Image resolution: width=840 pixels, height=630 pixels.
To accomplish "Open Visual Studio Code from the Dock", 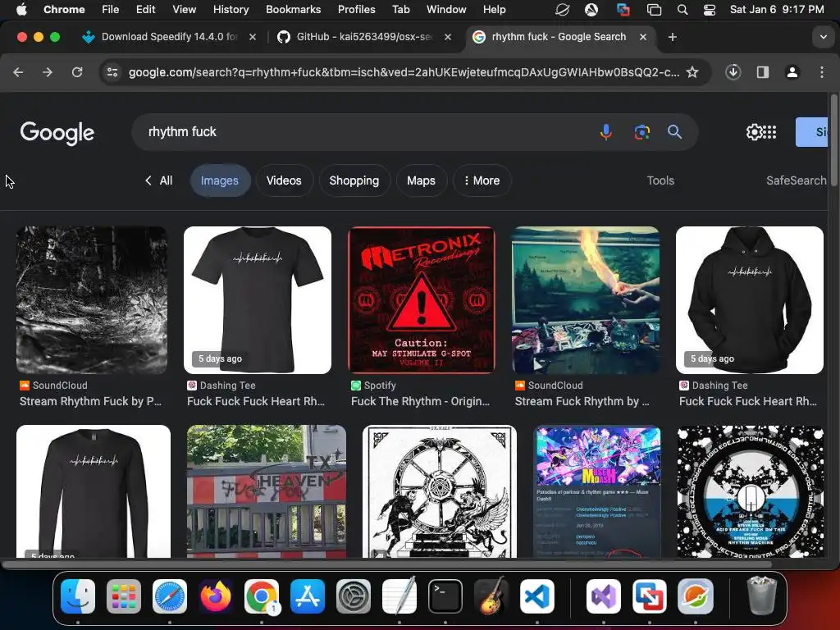I will (x=537, y=596).
